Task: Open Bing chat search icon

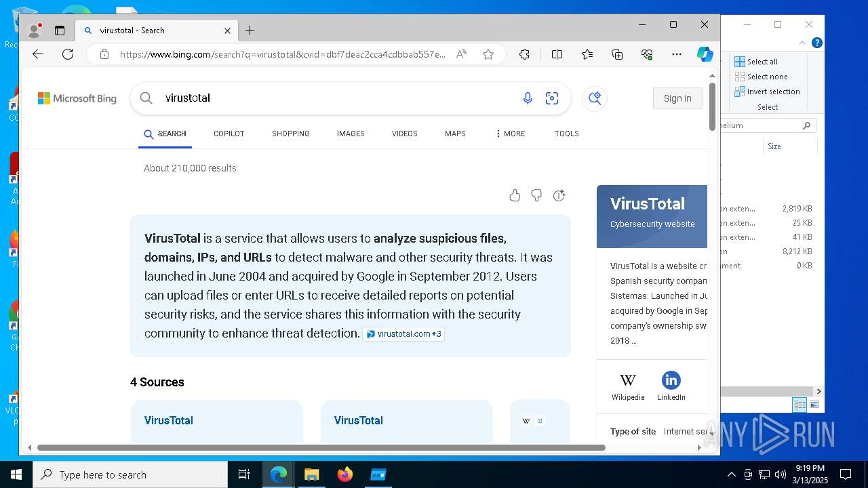Action: tap(595, 98)
